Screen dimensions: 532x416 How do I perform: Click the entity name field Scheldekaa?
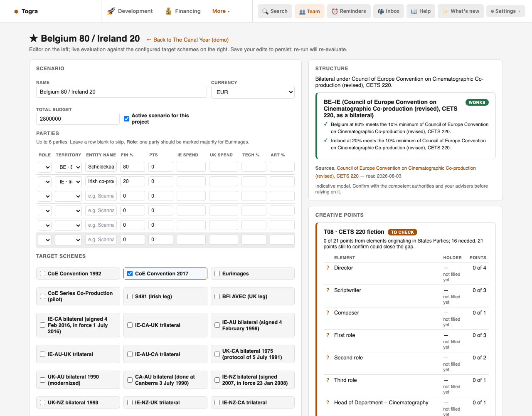(x=101, y=167)
